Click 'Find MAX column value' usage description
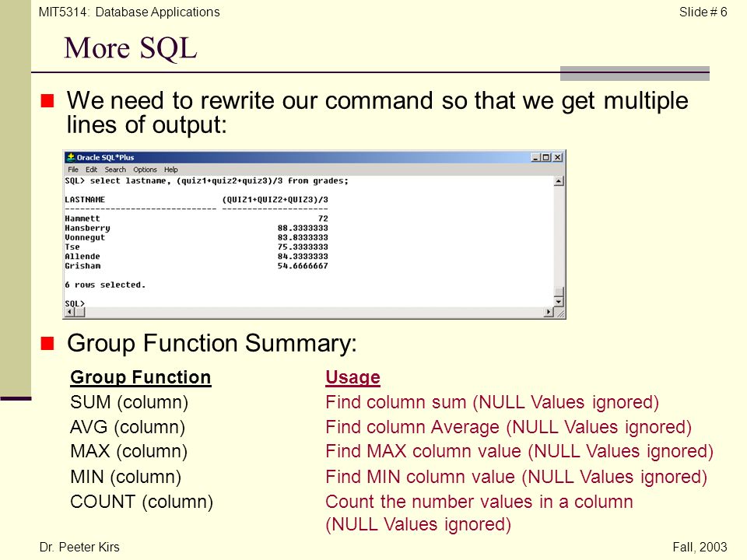The height and width of the screenshot is (560, 747). pyautogui.click(x=519, y=452)
